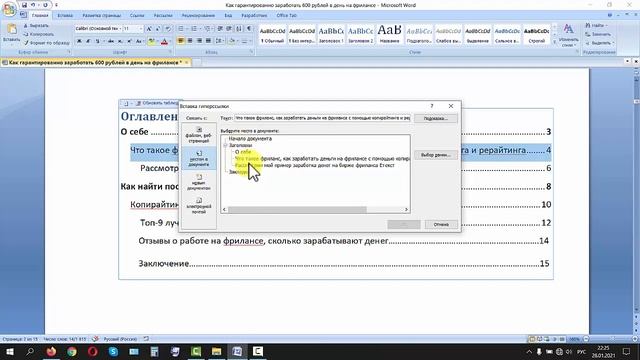Save document from Quick Access toolbar
This screenshot has height=360, width=640.
point(24,5)
